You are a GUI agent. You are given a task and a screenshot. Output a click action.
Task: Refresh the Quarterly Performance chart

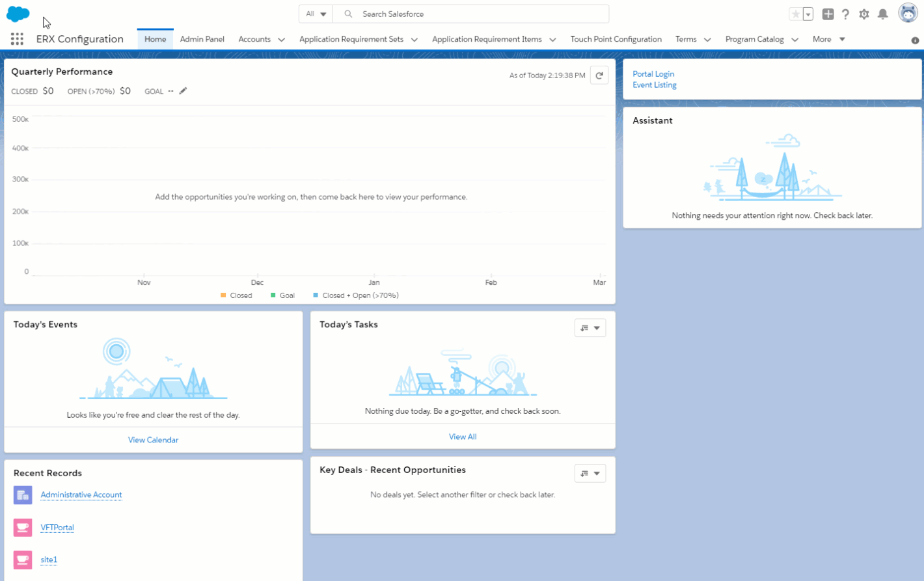pyautogui.click(x=599, y=75)
